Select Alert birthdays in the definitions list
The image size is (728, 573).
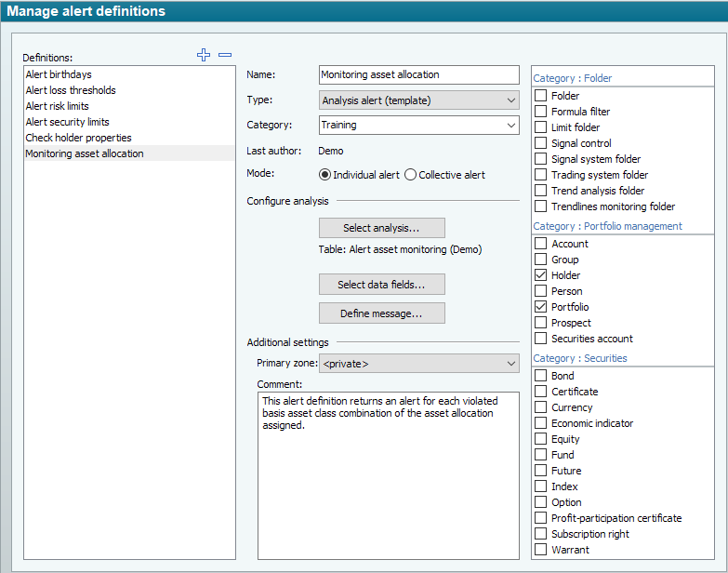tap(59, 74)
